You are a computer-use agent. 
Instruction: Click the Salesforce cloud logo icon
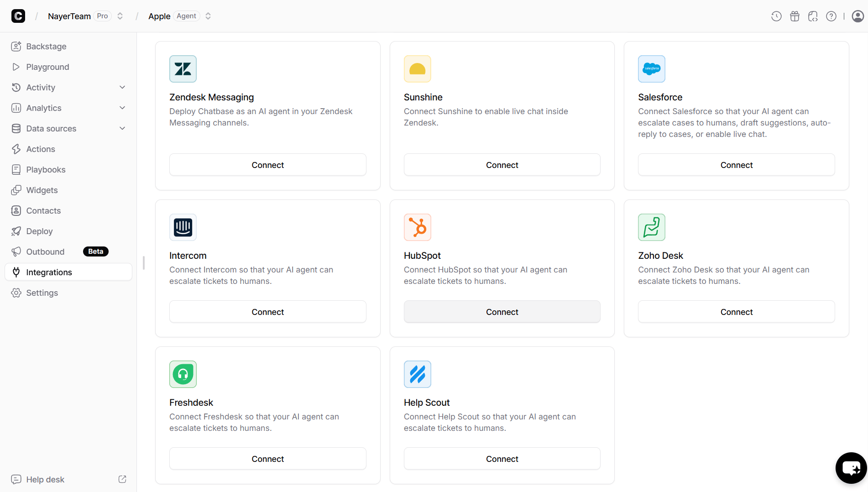pyautogui.click(x=652, y=69)
